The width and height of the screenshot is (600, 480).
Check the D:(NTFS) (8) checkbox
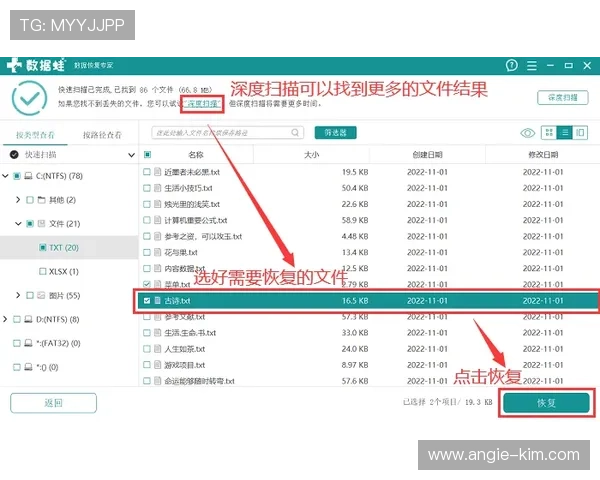(16, 319)
